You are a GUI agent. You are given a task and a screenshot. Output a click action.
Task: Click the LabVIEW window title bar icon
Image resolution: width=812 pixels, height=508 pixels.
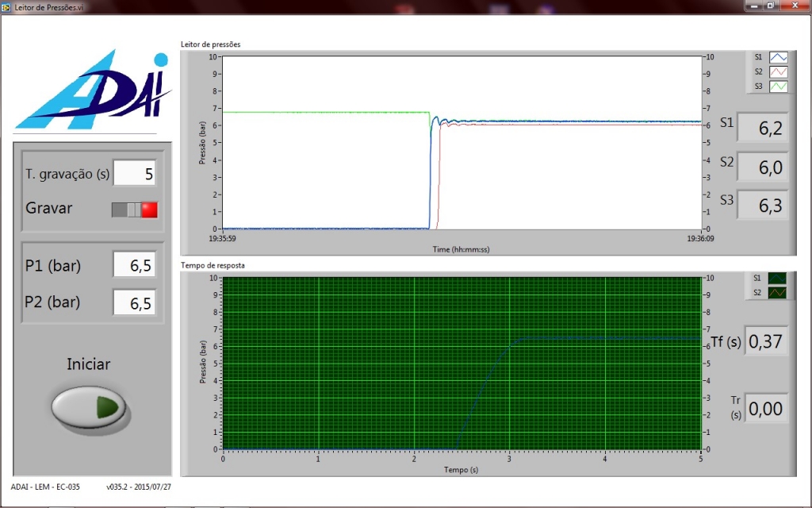click(x=7, y=6)
